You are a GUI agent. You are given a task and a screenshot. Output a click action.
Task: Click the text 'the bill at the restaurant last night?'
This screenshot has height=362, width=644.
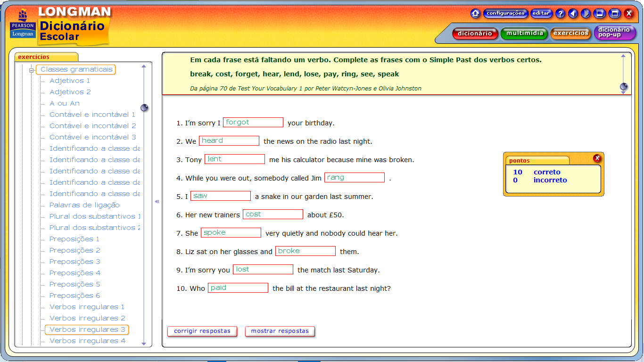point(331,288)
